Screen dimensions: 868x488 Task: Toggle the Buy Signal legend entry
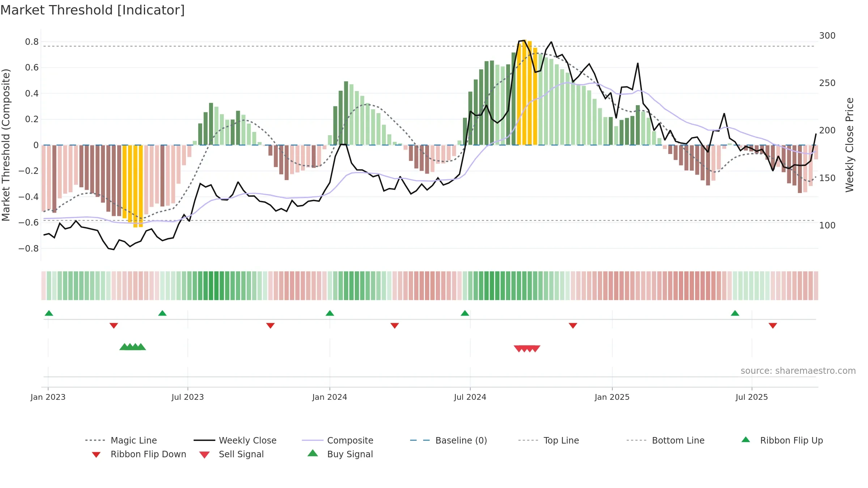(x=340, y=454)
